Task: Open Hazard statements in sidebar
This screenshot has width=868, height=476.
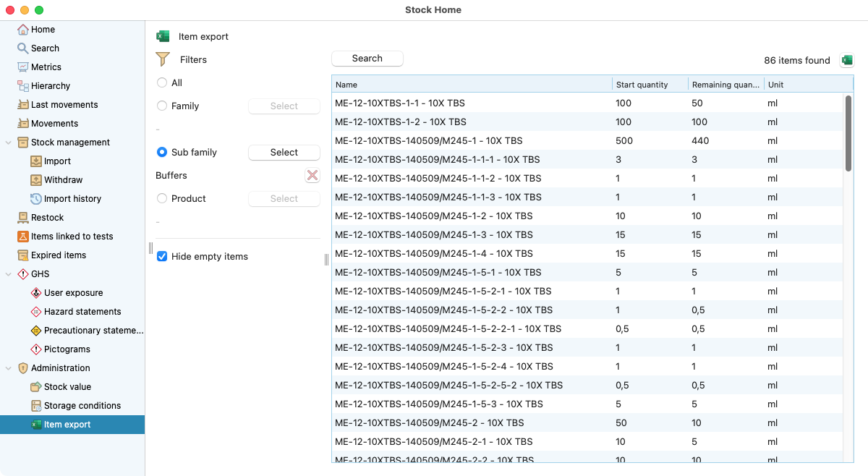Action: (x=82, y=312)
